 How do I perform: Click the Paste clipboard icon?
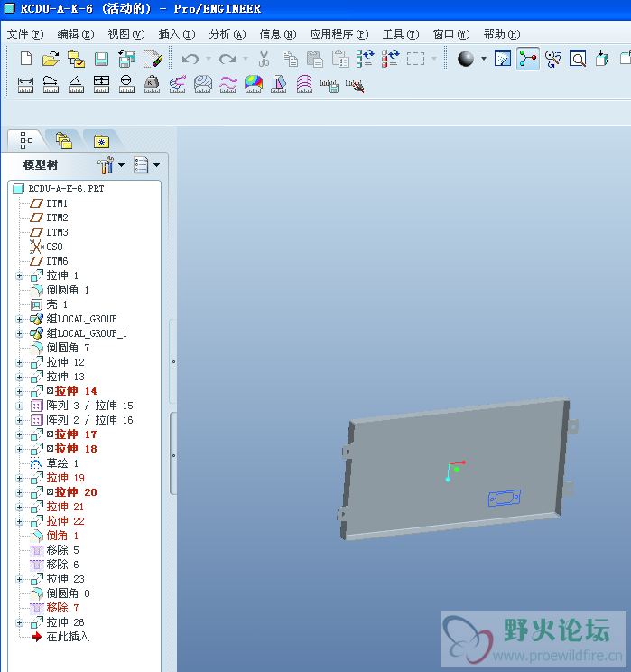pos(315,59)
